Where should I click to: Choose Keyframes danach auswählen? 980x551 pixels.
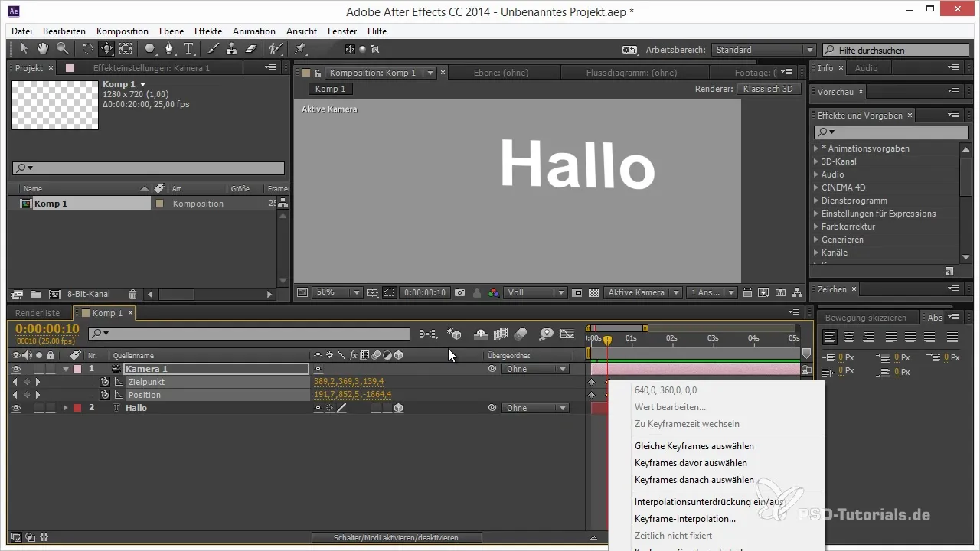pyautogui.click(x=694, y=480)
